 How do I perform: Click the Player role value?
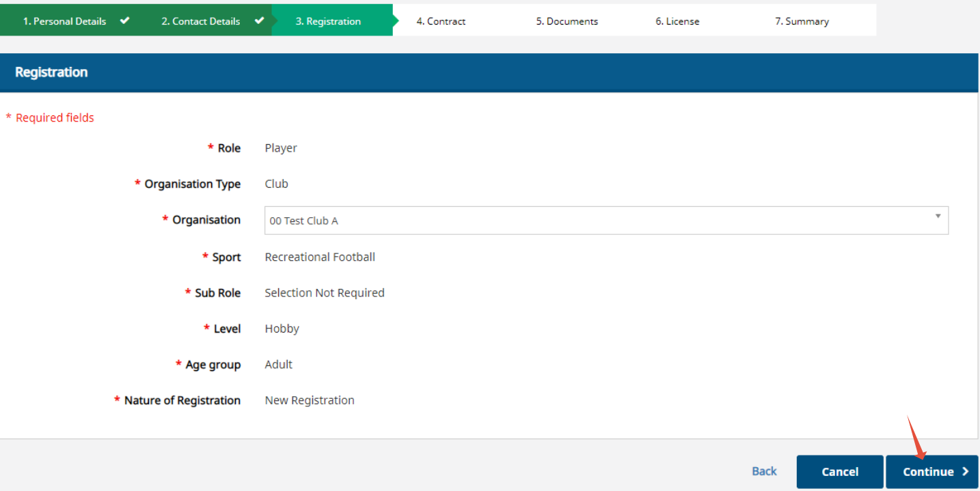(x=281, y=148)
